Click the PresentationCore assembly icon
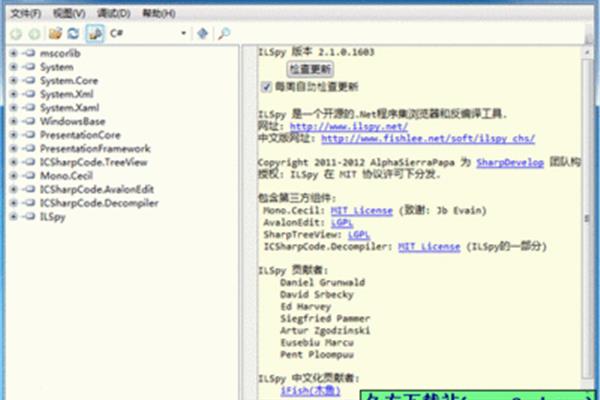The width and height of the screenshot is (600, 400). point(29,135)
